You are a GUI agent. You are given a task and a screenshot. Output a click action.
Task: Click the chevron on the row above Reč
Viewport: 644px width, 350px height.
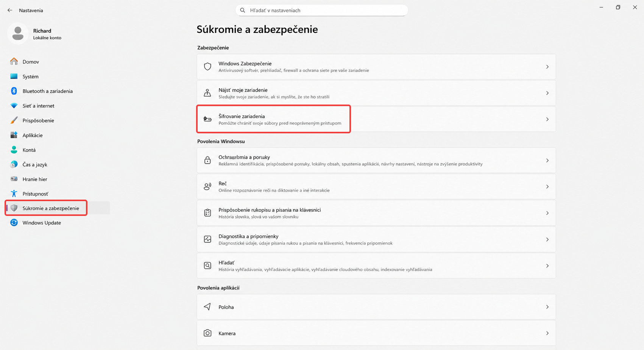547,160
